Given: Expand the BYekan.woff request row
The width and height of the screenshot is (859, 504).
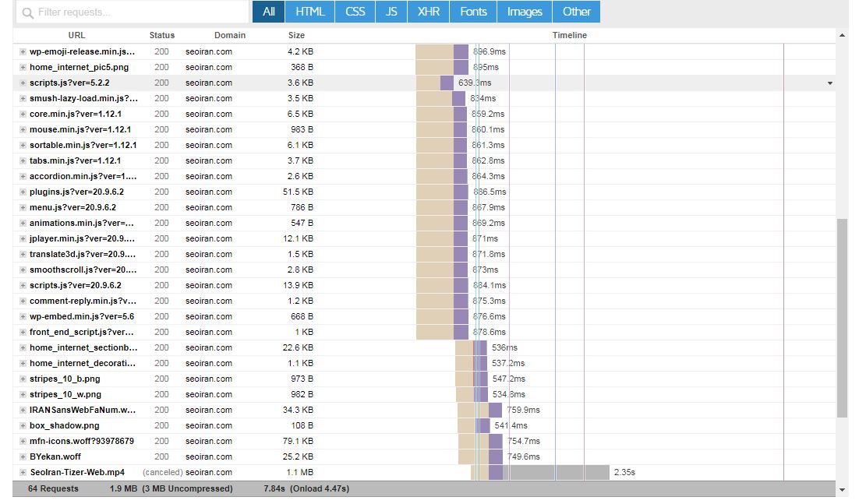Looking at the screenshot, I should tap(23, 457).
